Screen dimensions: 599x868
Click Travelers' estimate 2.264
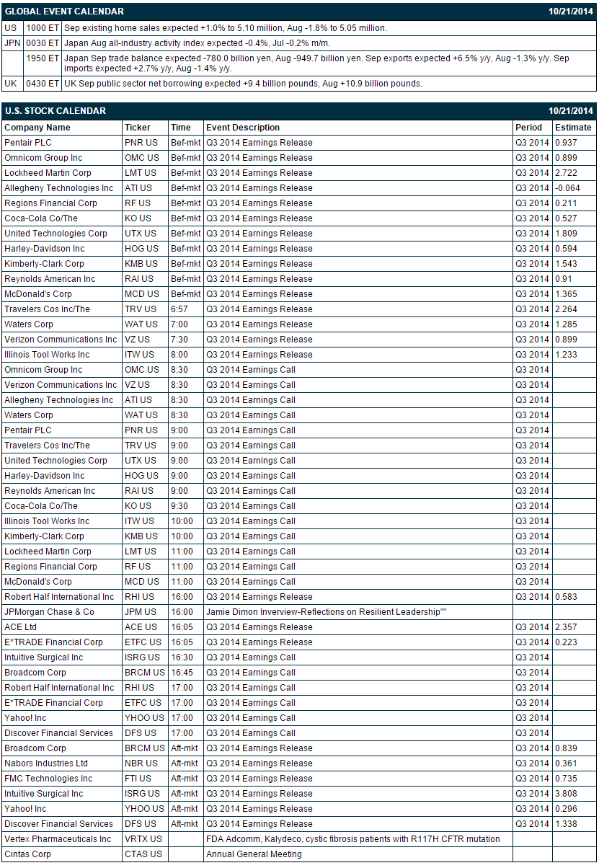(x=566, y=309)
